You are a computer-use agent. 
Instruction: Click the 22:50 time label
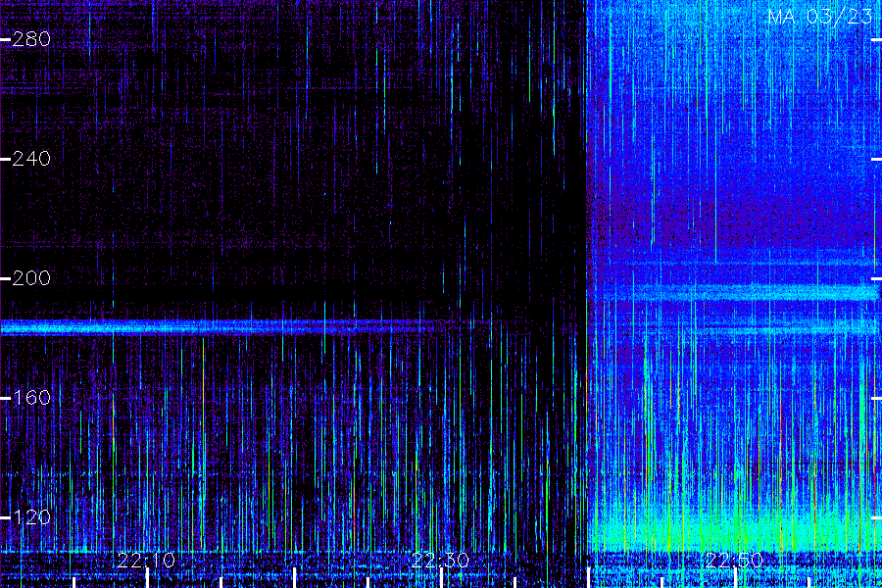coord(734,560)
